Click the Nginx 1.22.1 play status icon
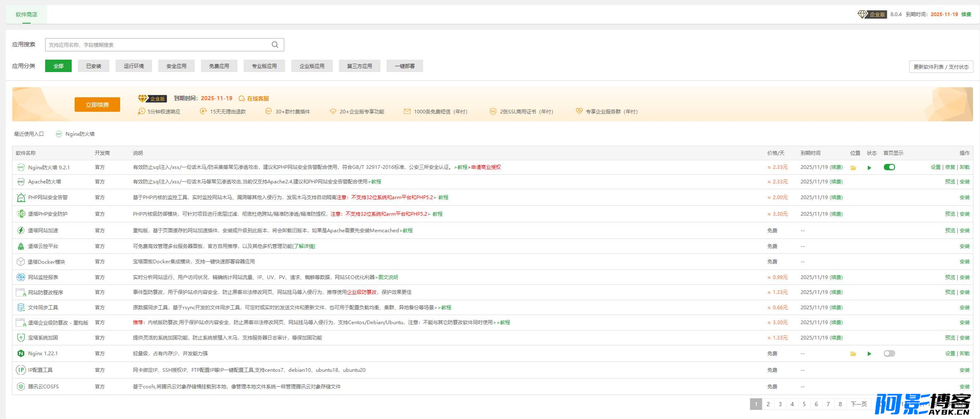Image resolution: width=980 pixels, height=419 pixels. 869,354
